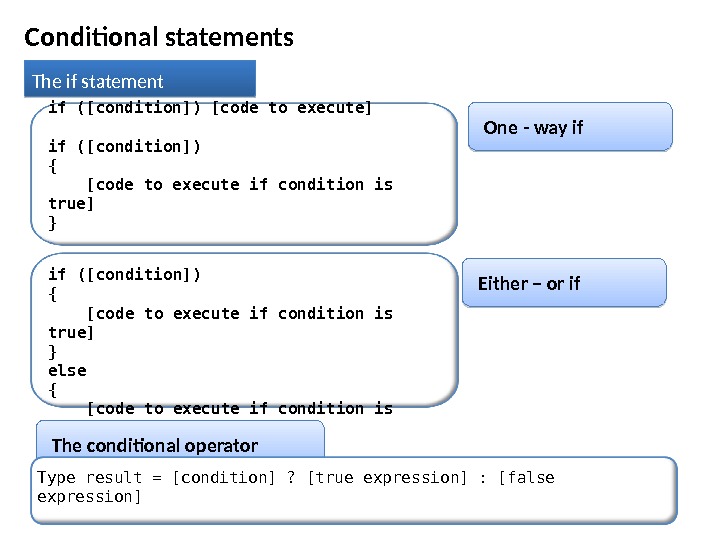Click the opening brace directly below 'else'
The image size is (720, 540).
click(x=53, y=389)
